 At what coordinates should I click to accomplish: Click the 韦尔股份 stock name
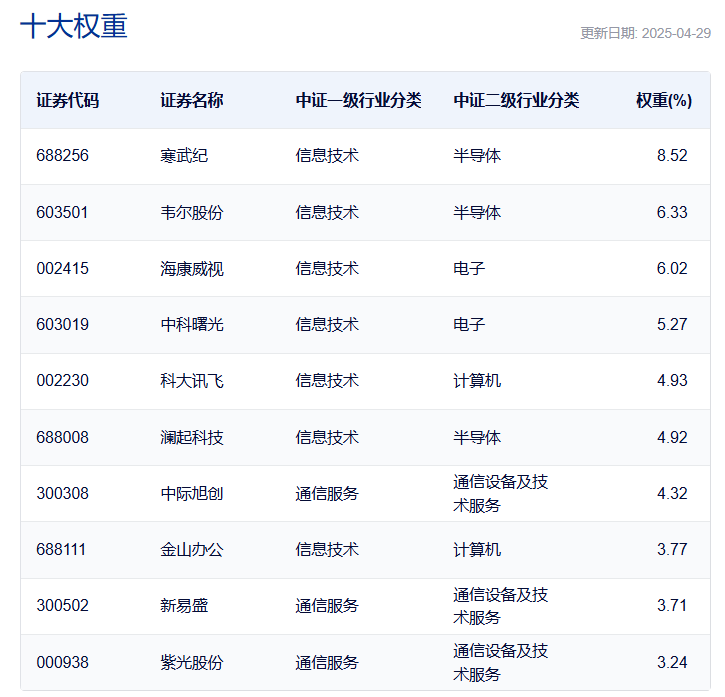click(x=192, y=212)
